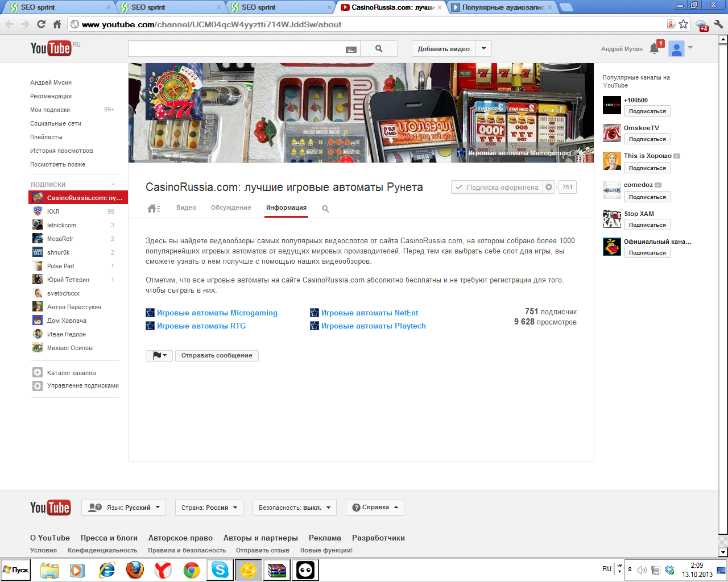Click the Пуск start button
This screenshot has width=728, height=582.
[x=16, y=569]
